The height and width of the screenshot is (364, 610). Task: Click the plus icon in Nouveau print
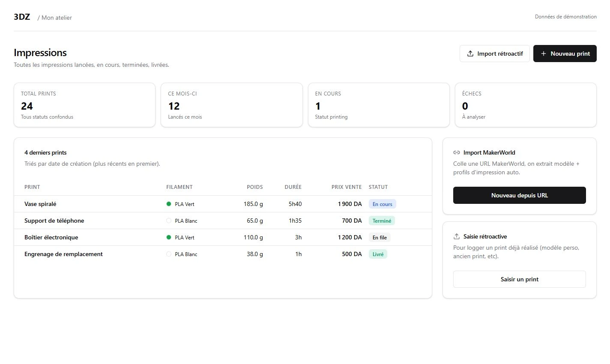(543, 54)
